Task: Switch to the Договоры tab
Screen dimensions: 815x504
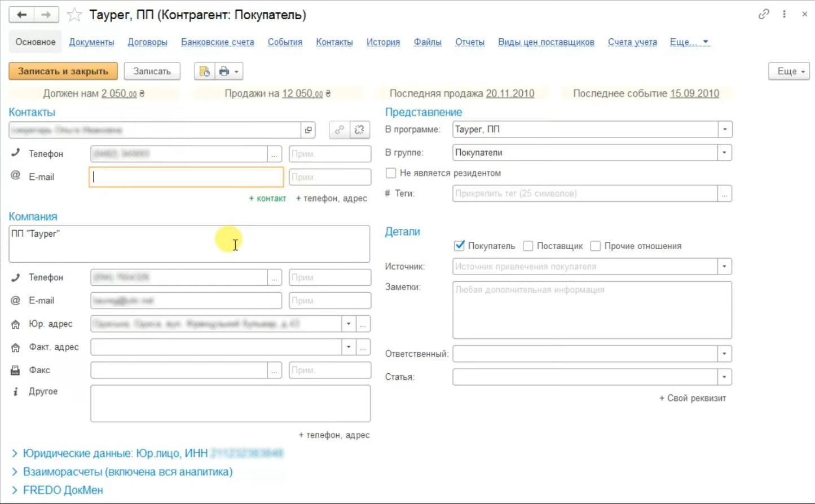Action: click(x=147, y=42)
